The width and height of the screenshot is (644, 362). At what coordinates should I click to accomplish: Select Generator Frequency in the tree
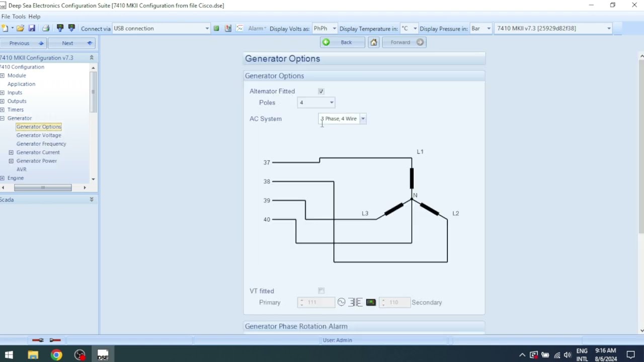click(41, 144)
